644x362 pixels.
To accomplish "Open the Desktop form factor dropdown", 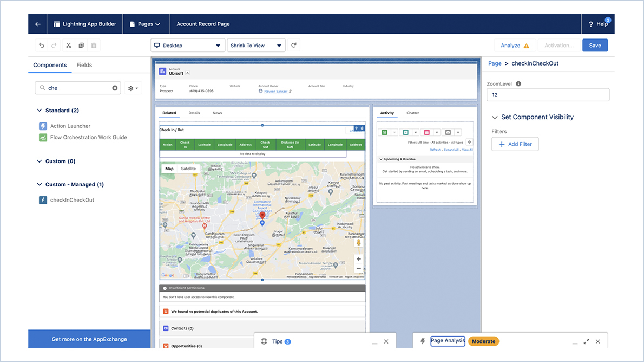I will pos(187,45).
